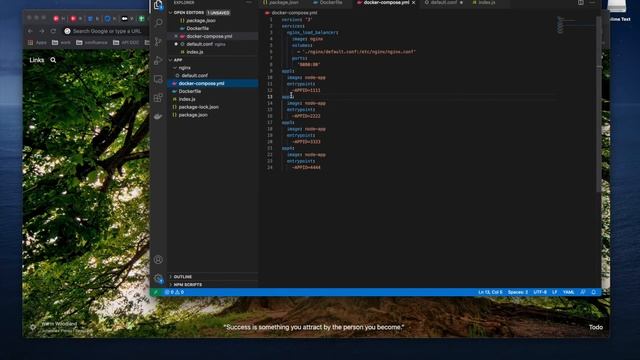The image size is (640, 360).
Task: Switch to the package.json editor tab
Action: 281,2
